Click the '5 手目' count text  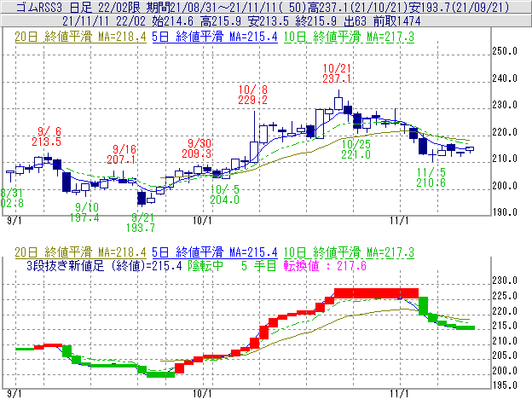tap(259, 265)
